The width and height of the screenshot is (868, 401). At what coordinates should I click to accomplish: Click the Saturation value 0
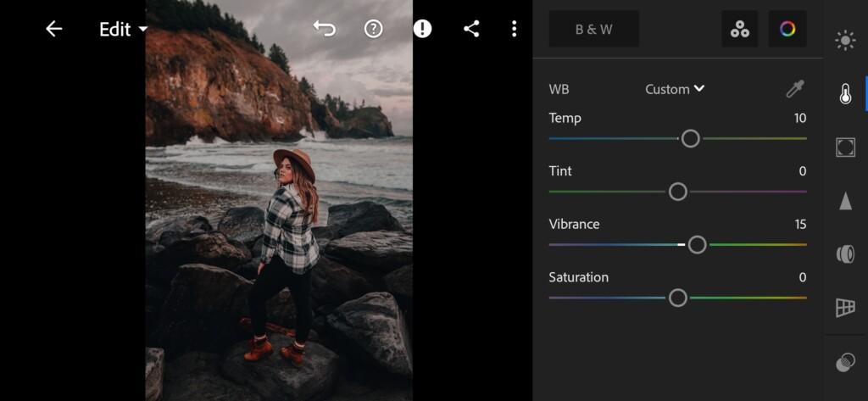[x=803, y=277]
